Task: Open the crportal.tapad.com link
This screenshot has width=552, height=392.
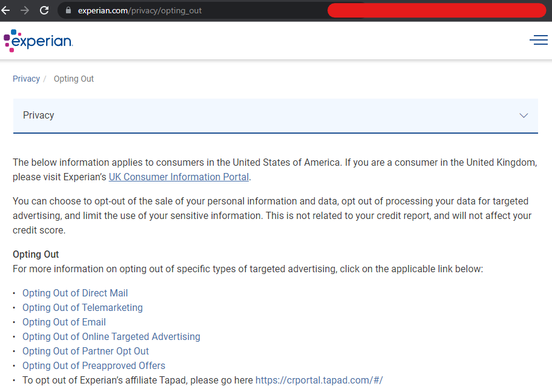Action: coord(319,381)
